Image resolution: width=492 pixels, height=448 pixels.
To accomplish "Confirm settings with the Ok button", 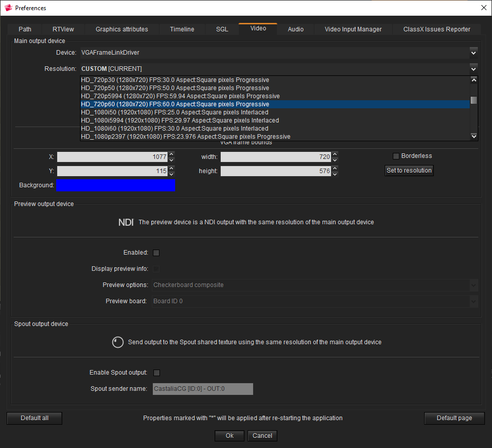I will click(x=229, y=435).
